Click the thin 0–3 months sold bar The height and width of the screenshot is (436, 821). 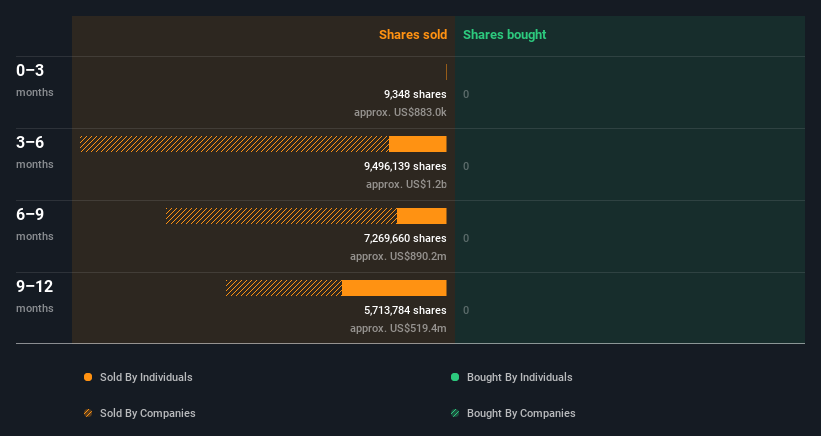(446, 72)
